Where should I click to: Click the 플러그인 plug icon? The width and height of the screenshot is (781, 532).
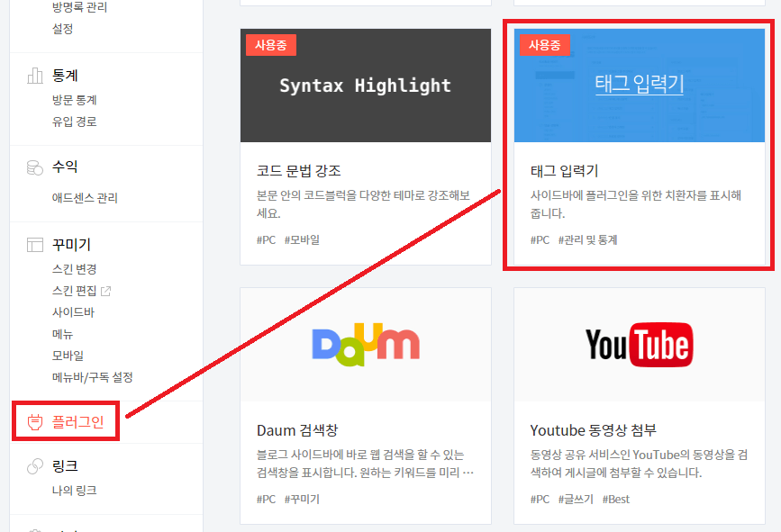(35, 422)
